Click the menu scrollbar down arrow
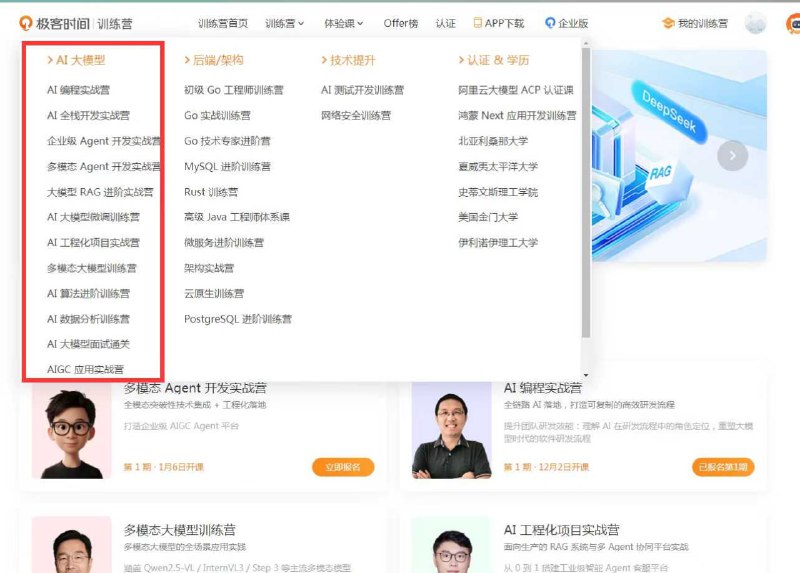 coord(586,375)
